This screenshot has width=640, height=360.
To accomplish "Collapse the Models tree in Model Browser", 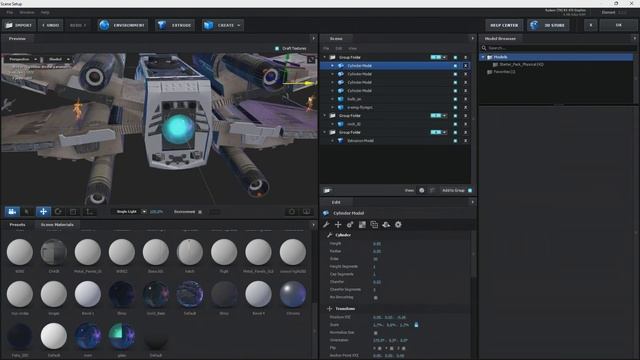I will (483, 57).
